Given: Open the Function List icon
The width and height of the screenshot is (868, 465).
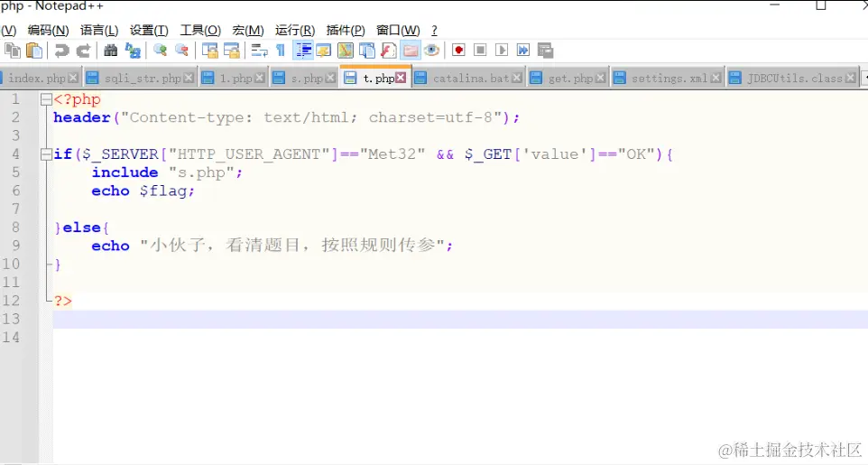Looking at the screenshot, I should [x=389, y=51].
